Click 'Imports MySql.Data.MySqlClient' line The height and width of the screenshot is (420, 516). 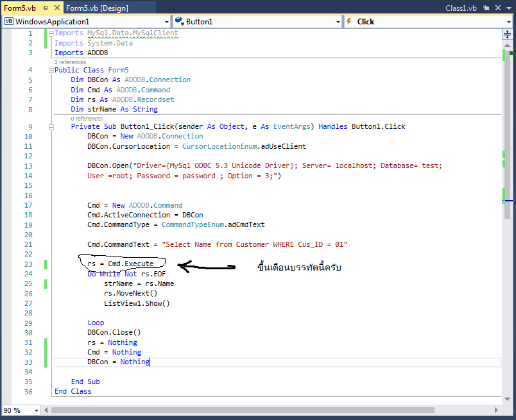[x=116, y=33]
